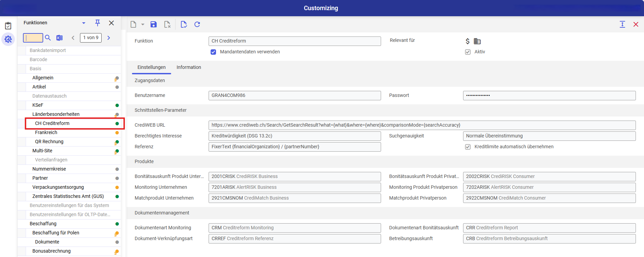644x257 pixels.
Task: Open dropdown arrow next to New icon
Action: pyautogui.click(x=143, y=24)
